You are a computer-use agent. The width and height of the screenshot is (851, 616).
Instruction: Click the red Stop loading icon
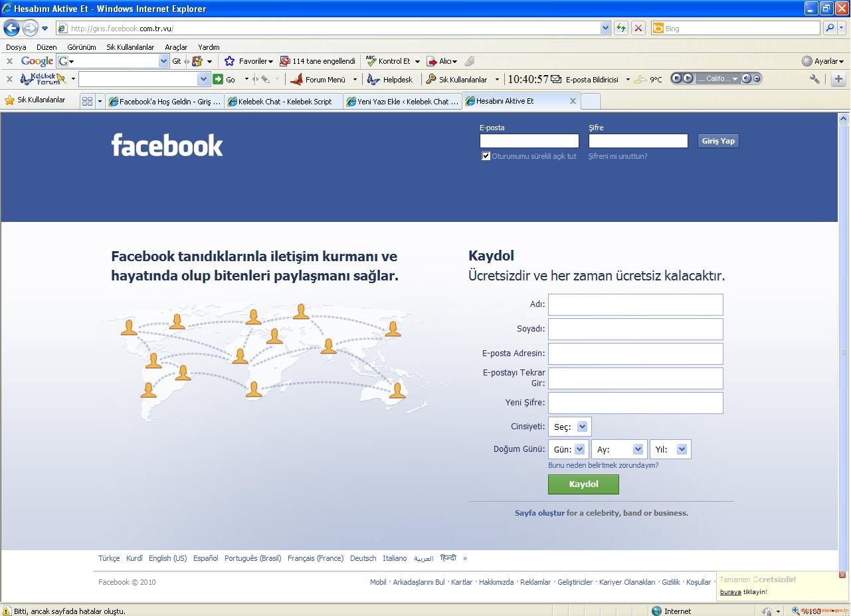click(x=638, y=28)
